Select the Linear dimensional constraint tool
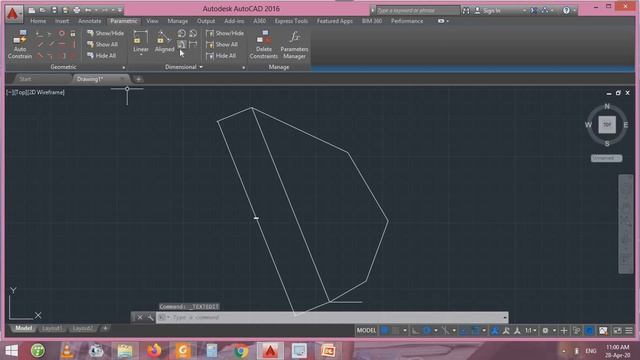The width and height of the screenshot is (640, 360). pos(140,42)
